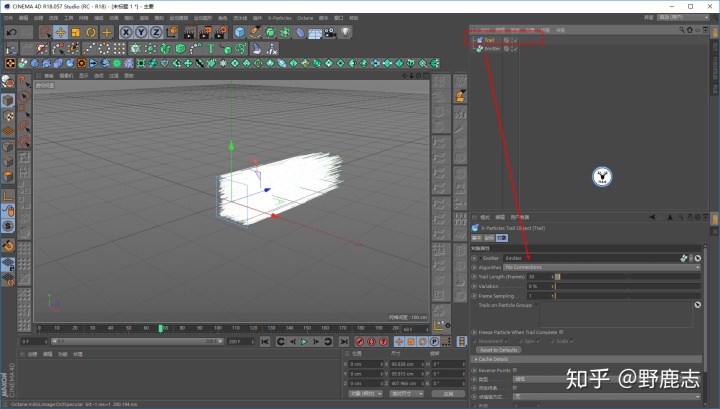Screen dimensions: 720x409
Task: Select the highlighted third attribute tab
Action: pos(501,238)
